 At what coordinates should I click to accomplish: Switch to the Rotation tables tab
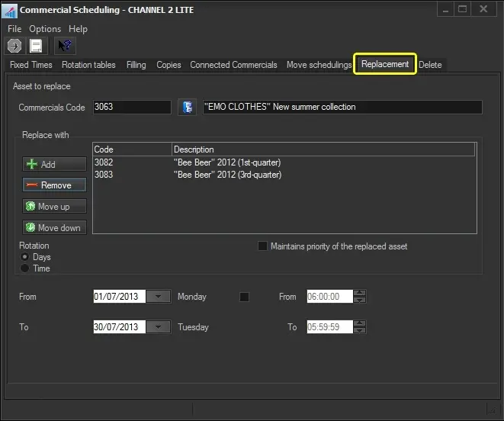[88, 65]
